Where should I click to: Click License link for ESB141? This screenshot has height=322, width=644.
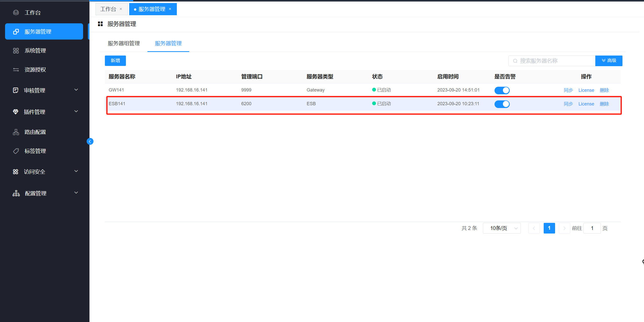586,104
